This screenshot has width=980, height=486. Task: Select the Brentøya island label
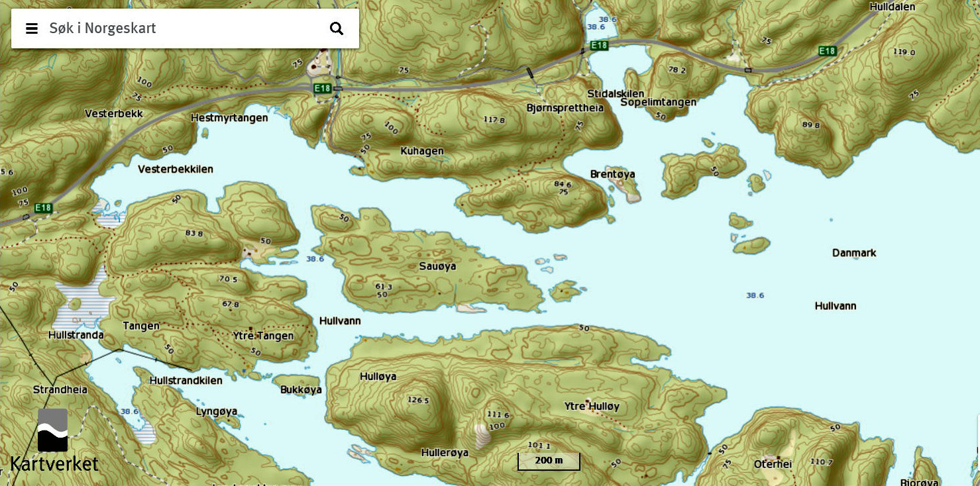click(x=612, y=174)
